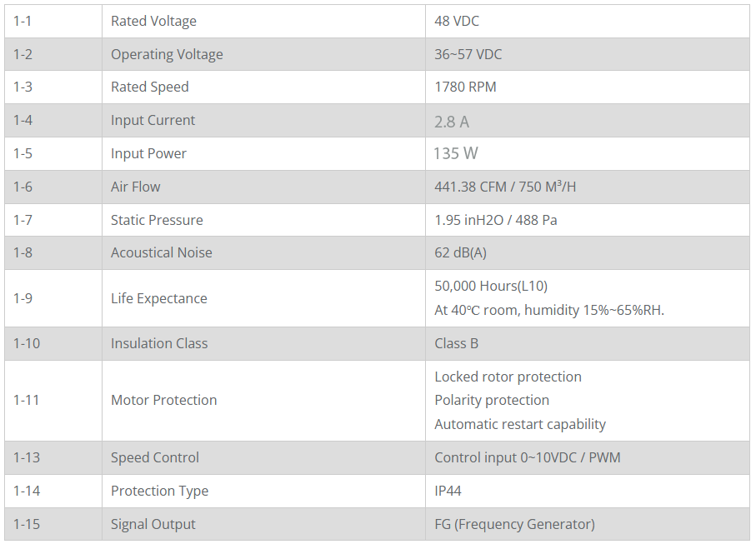Image resolution: width=756 pixels, height=544 pixels.
Task: Click the Control input 0~10VDC / PWM cell
Action: (588, 457)
